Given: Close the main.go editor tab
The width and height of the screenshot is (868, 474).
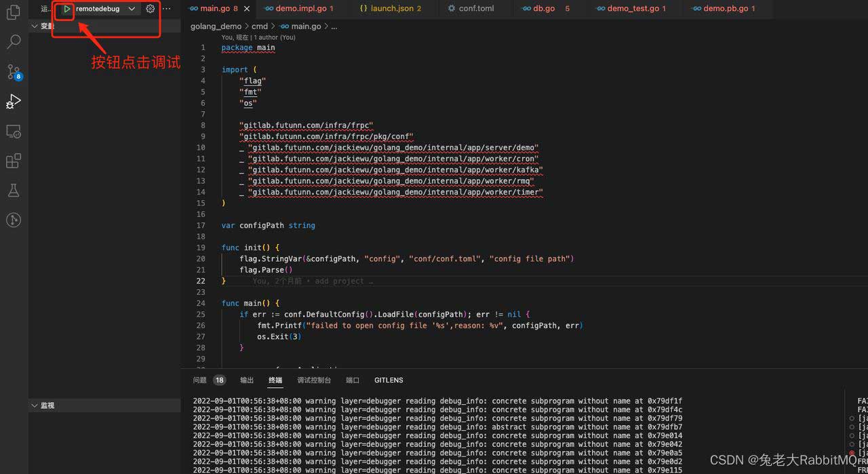Looking at the screenshot, I should pos(246,9).
